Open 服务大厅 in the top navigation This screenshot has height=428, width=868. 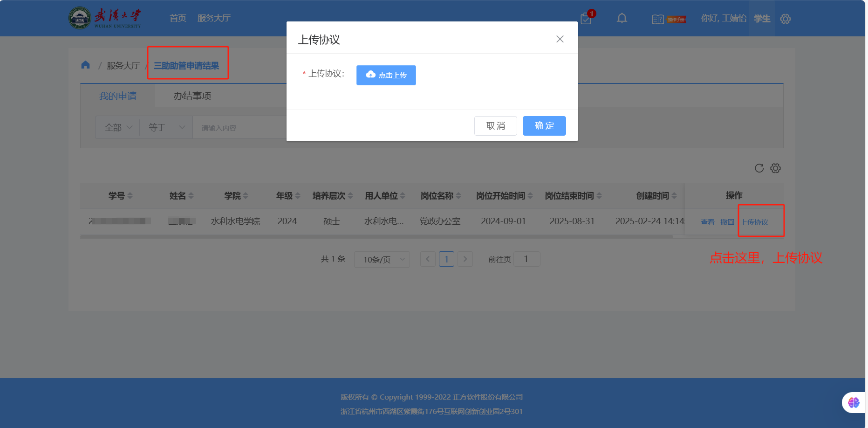214,18
